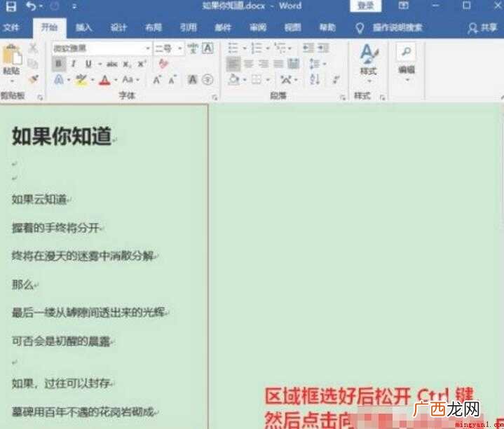The image size is (504, 429).
Task: Switch to the 帮助 ribbon tab
Action: click(327, 27)
